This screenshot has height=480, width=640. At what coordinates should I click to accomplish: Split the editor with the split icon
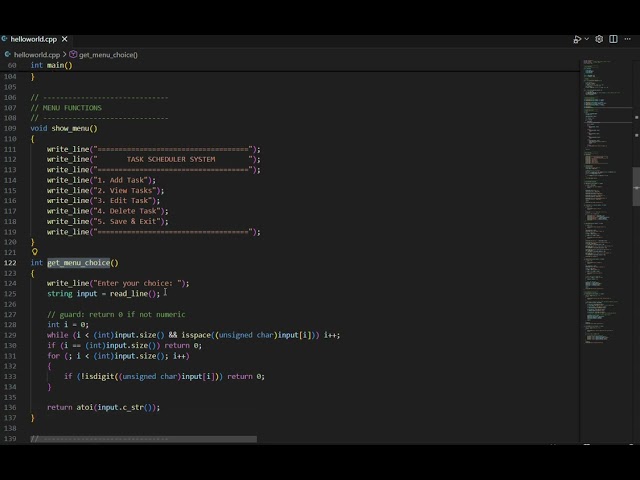613,39
